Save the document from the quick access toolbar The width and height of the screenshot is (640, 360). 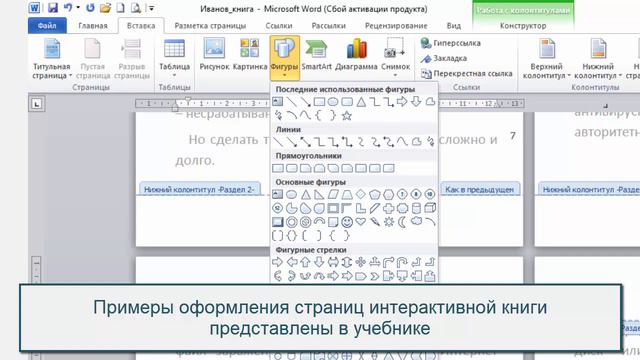coord(53,8)
